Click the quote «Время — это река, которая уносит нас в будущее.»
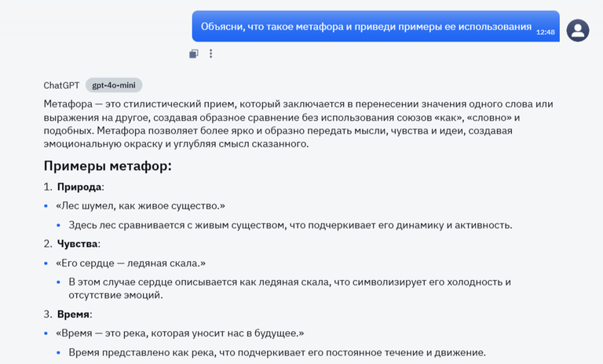The width and height of the screenshot is (603, 364). coord(180,333)
